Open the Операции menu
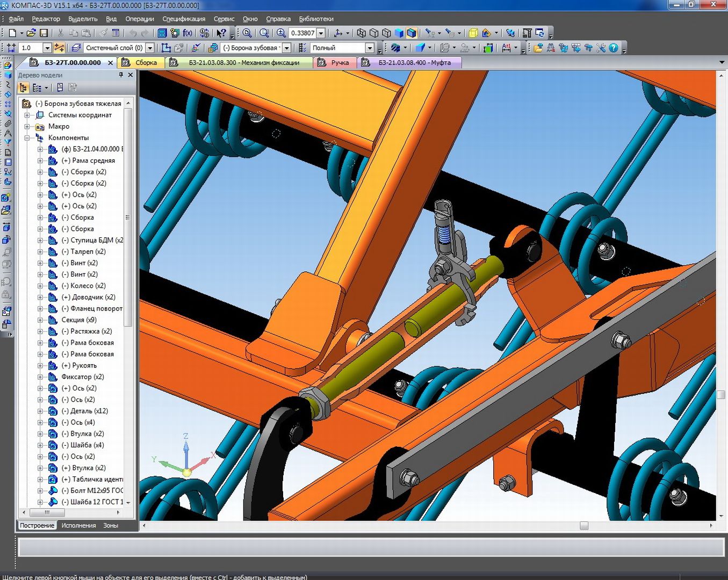 click(x=140, y=19)
